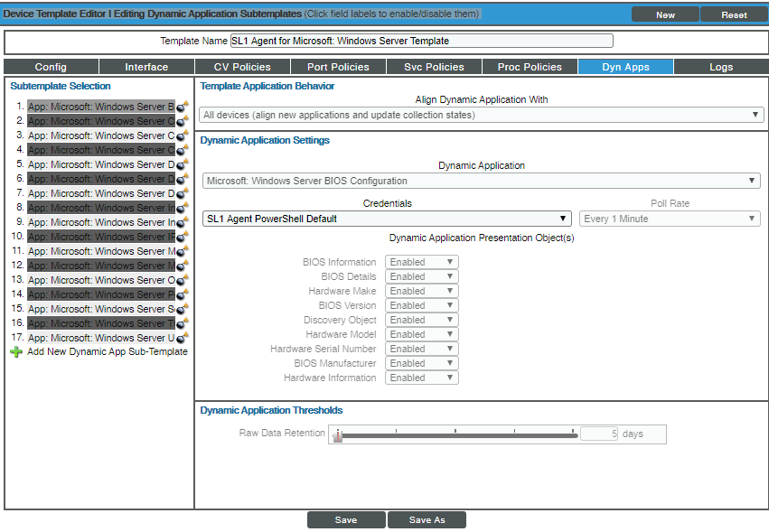The height and width of the screenshot is (532, 769).
Task: Click the Reset button
Action: (734, 14)
